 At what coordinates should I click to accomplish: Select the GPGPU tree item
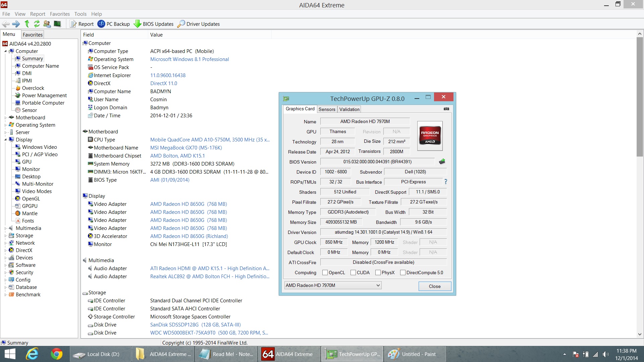coord(30,206)
